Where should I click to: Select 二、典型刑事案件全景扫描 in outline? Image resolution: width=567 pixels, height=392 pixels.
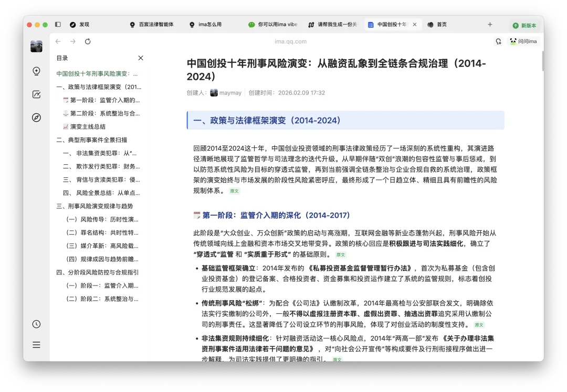click(91, 140)
